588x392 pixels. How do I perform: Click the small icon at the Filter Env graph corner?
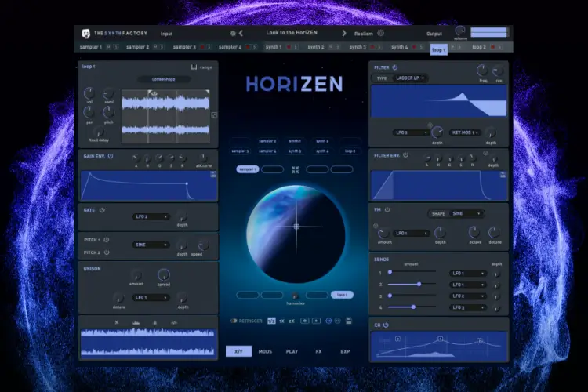coord(503,175)
